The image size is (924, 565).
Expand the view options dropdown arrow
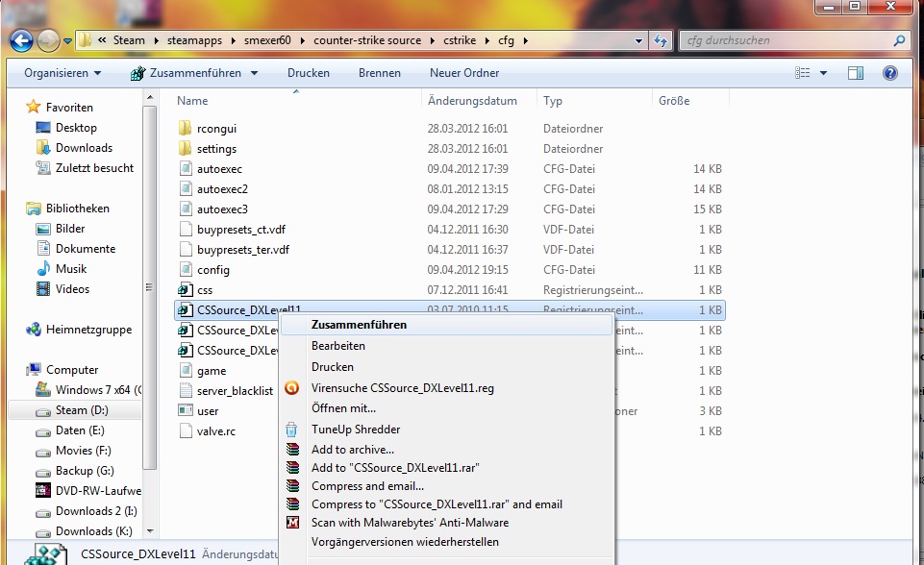823,74
